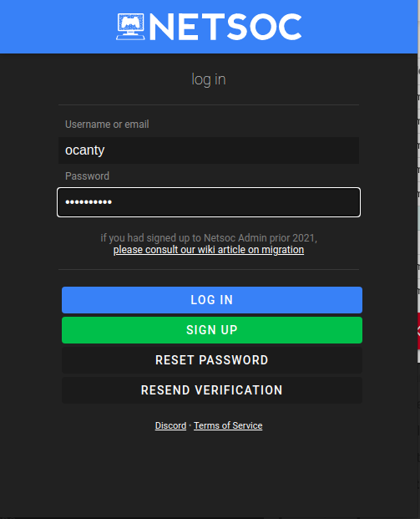Submit with the blue LOG IN button

click(x=212, y=300)
